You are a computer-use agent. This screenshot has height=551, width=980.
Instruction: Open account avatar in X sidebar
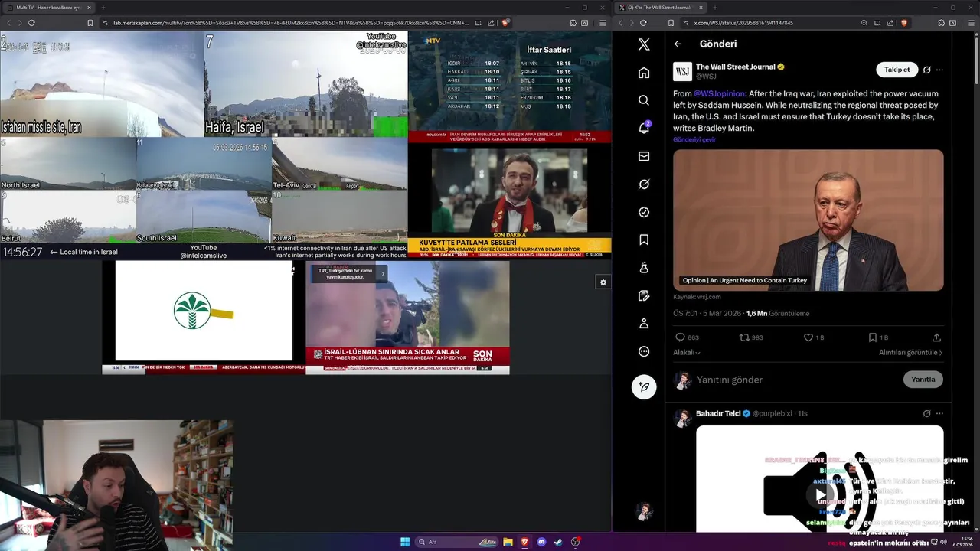[x=644, y=510]
